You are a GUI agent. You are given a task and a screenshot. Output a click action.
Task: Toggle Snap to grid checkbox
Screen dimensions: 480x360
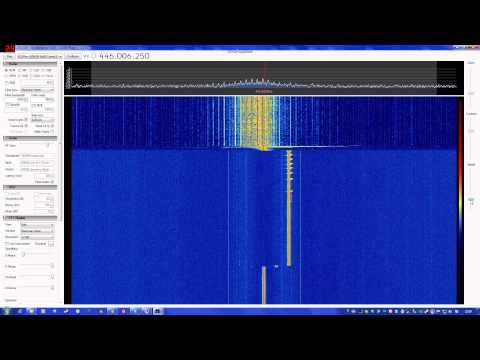coord(26,120)
